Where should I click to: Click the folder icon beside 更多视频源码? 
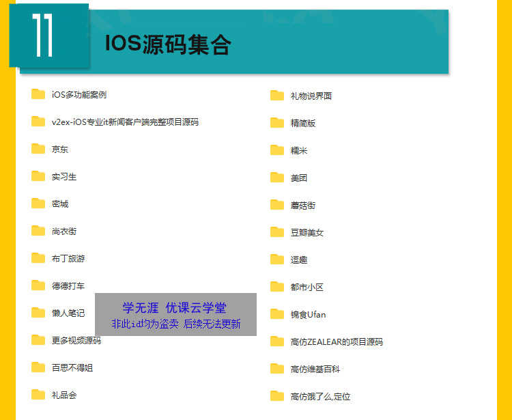[38, 340]
